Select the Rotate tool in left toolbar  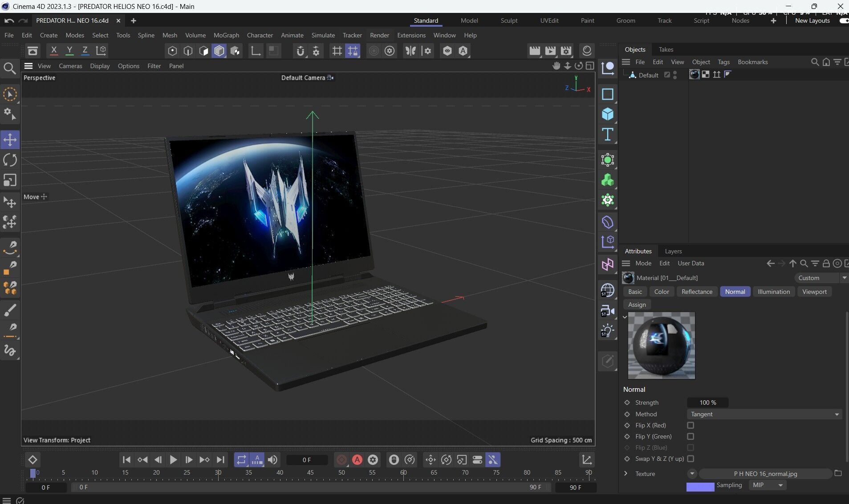(10, 160)
